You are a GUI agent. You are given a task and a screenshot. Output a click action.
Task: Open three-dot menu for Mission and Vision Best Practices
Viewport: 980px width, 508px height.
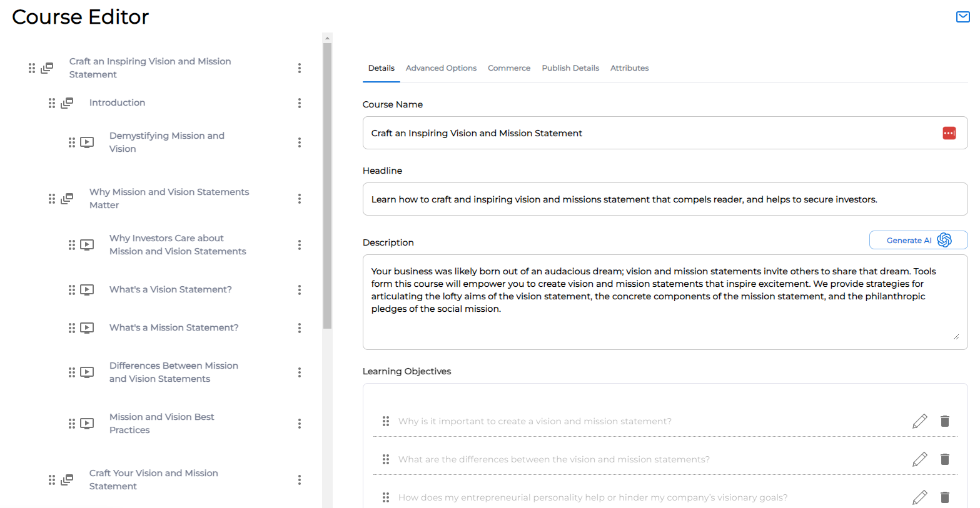click(300, 424)
